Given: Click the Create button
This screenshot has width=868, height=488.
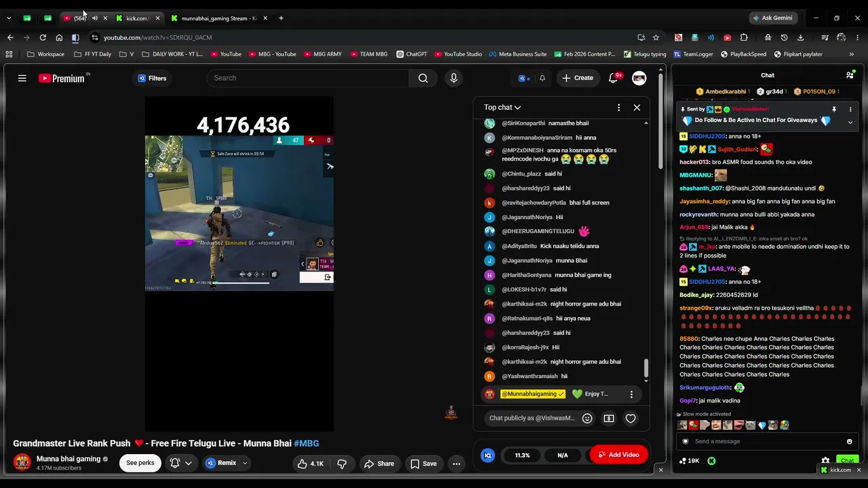Looking at the screenshot, I should 578,78.
